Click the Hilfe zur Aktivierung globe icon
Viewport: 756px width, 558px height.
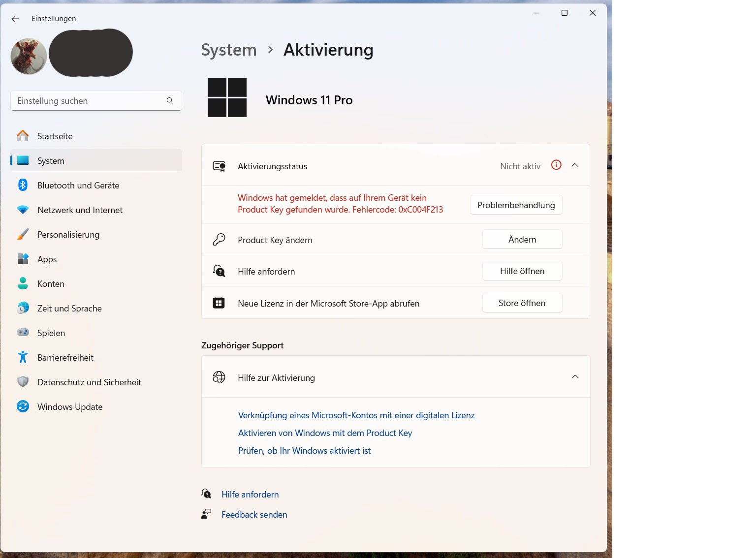tap(219, 377)
